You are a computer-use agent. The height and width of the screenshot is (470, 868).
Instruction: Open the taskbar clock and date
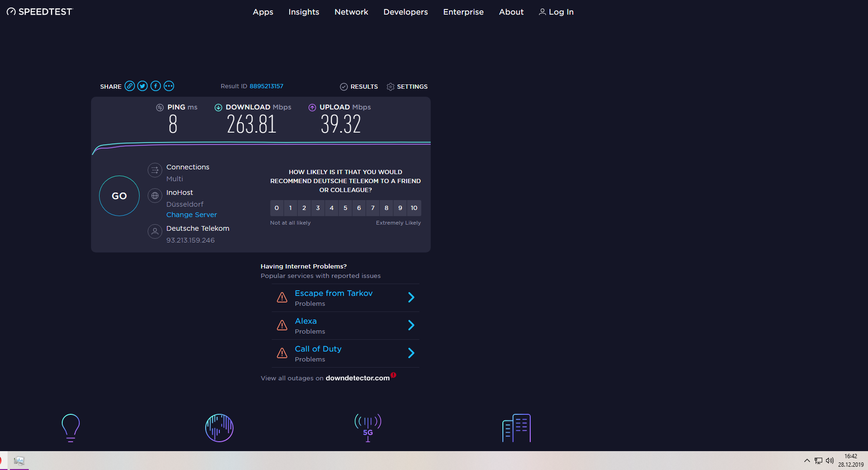(x=851, y=461)
